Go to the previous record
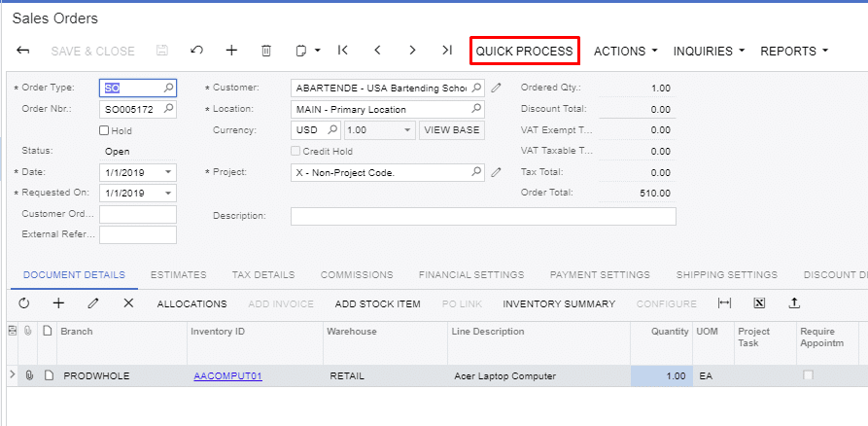 tap(377, 51)
